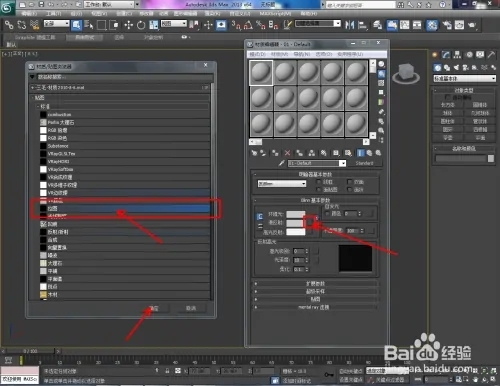500x386 pixels.
Task: Click the Box primitive button
Action: (448, 105)
